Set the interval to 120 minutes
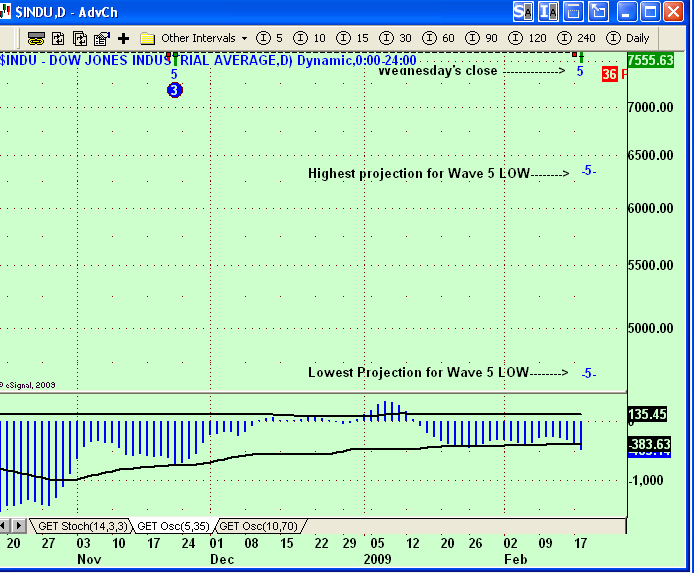Image resolution: width=694 pixels, height=573 pixels. click(527, 38)
